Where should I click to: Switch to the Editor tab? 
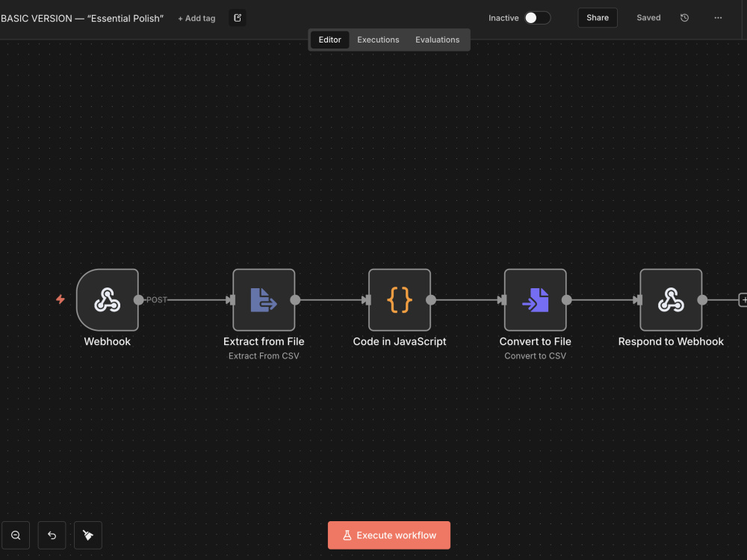329,40
